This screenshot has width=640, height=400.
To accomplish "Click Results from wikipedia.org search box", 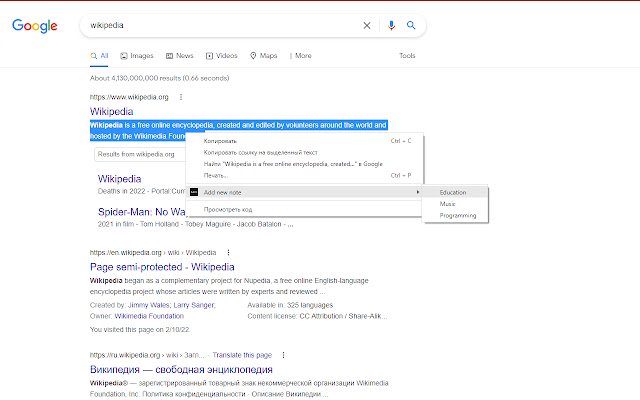I will pyautogui.click(x=140, y=154).
